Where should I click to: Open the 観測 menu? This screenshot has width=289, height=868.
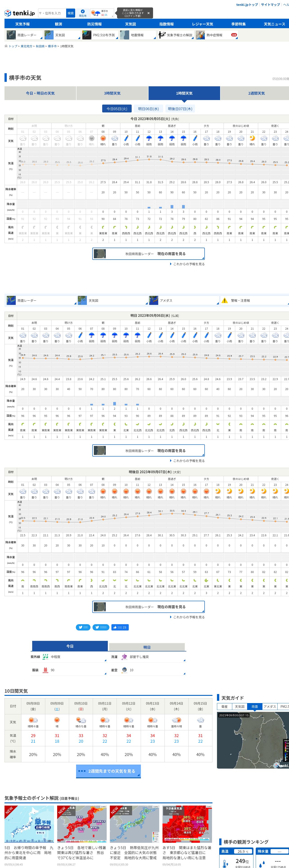click(x=59, y=24)
